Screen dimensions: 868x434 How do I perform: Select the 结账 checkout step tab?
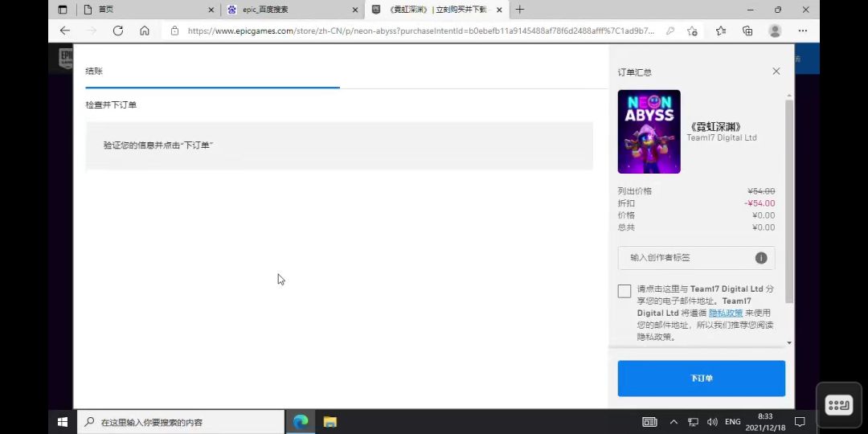94,71
